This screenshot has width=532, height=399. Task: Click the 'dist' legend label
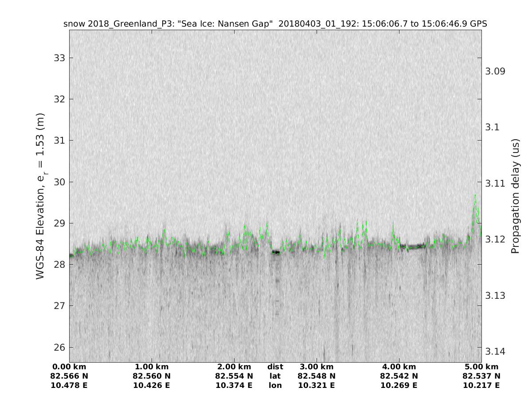(275, 367)
